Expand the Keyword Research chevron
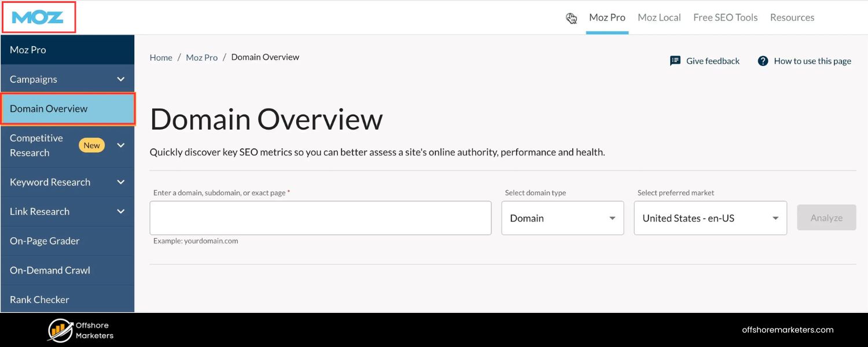 coord(120,182)
